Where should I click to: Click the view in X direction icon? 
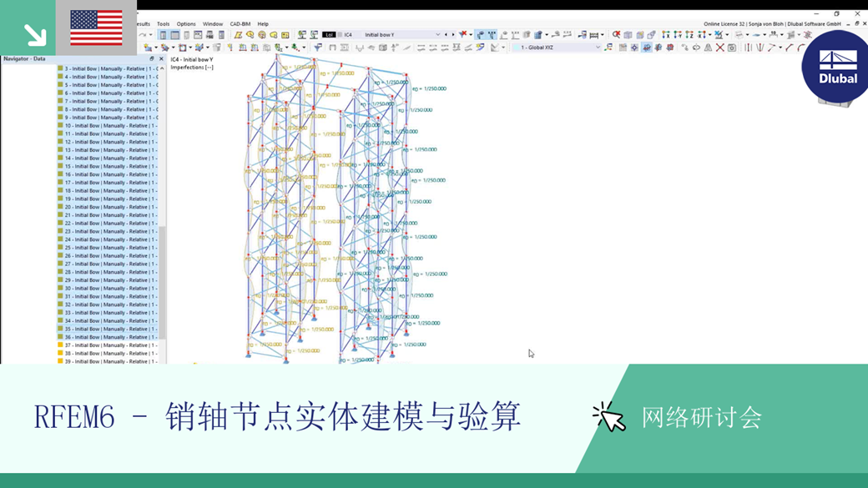[x=665, y=34]
